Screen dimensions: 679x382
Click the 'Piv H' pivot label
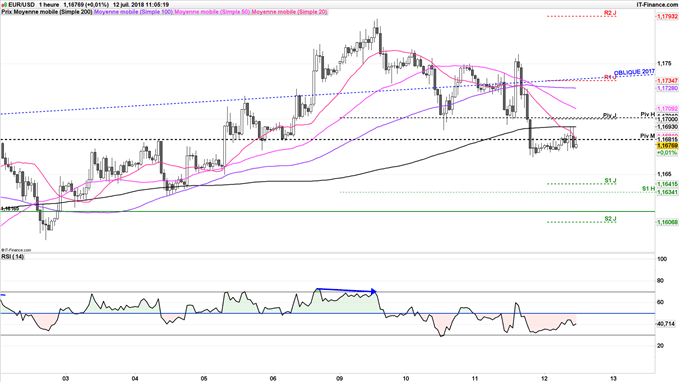tap(648, 114)
